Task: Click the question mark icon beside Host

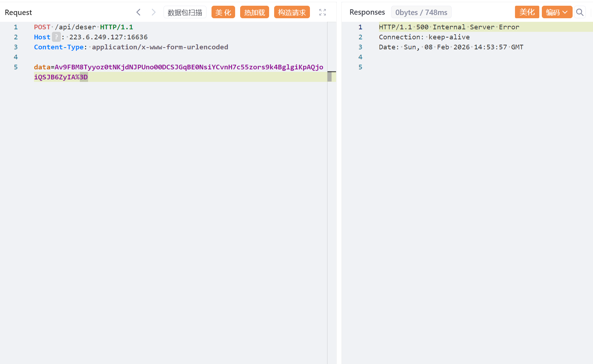Action: (x=56, y=37)
